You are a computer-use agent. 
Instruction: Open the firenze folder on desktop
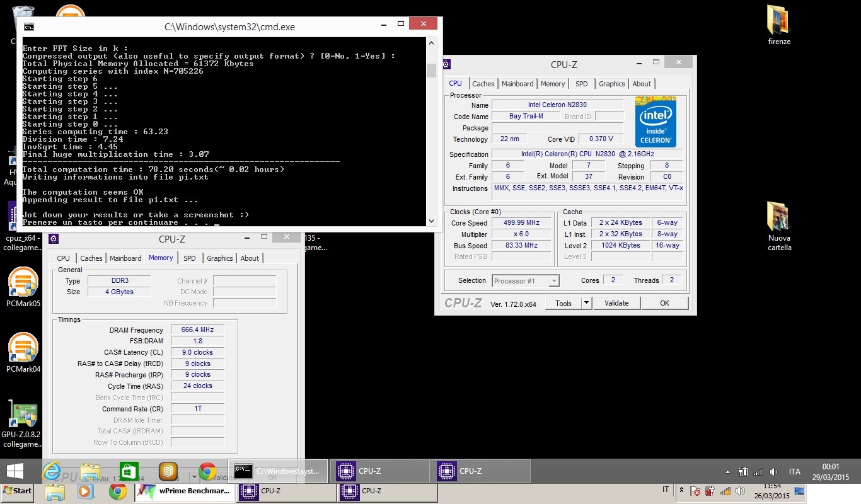click(779, 25)
